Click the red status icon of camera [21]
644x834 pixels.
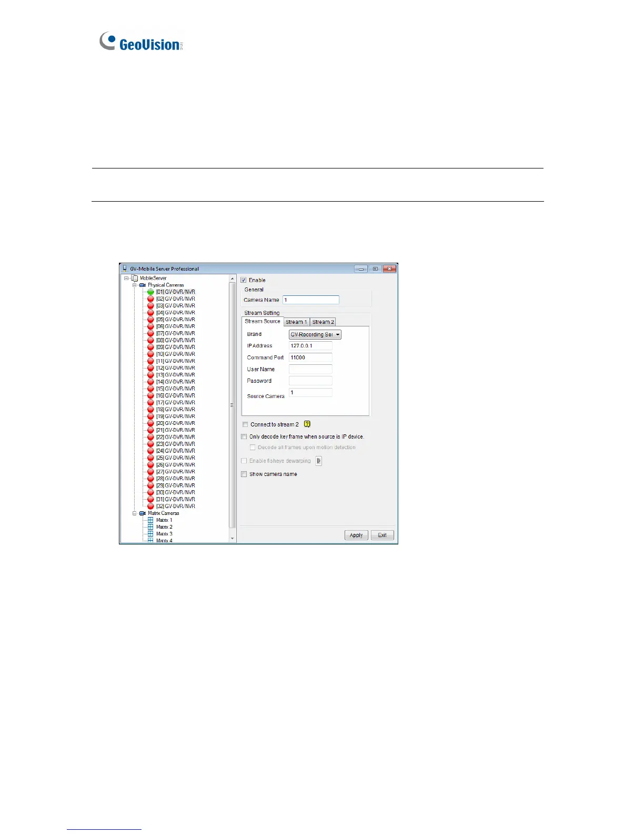click(x=150, y=430)
